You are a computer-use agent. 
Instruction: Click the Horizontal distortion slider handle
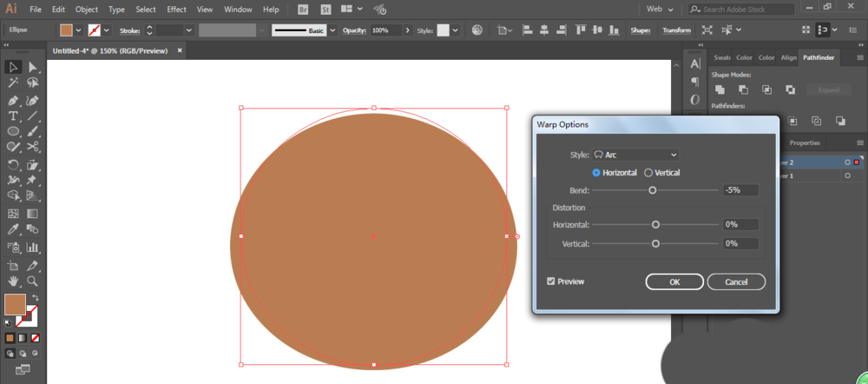(655, 224)
